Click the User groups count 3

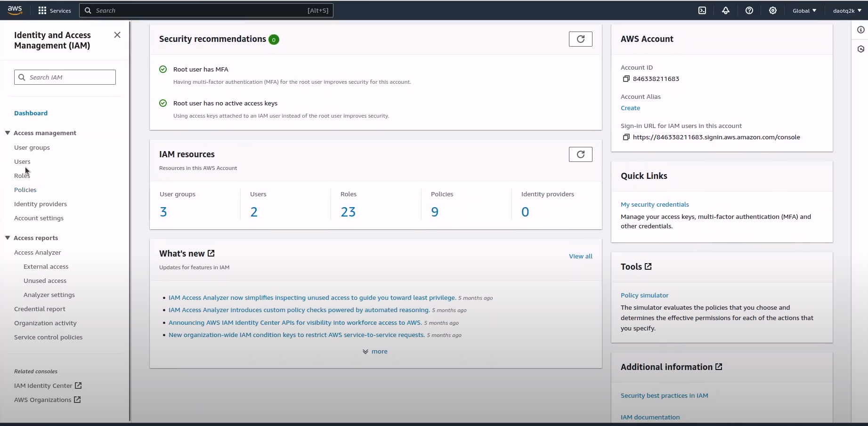[x=163, y=212]
